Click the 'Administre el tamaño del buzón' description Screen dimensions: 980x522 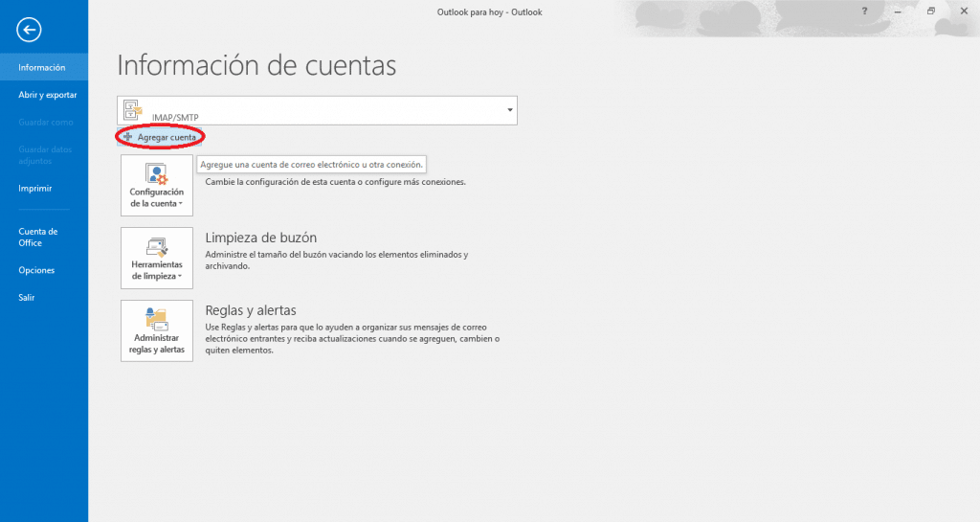(336, 261)
